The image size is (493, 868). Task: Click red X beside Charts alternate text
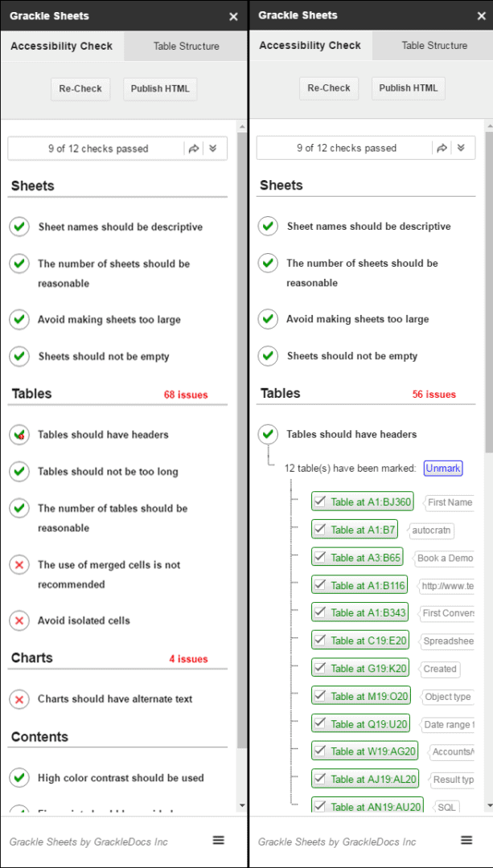[x=19, y=699]
